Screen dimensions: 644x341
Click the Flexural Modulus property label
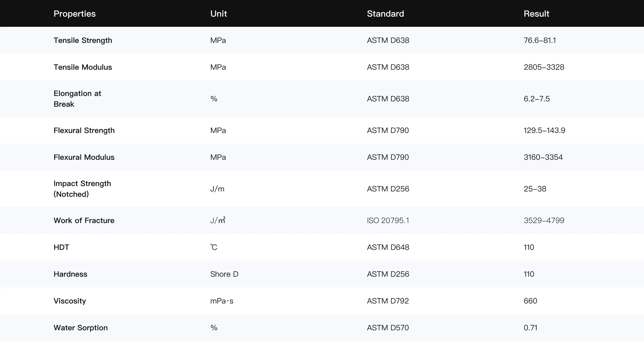(84, 157)
